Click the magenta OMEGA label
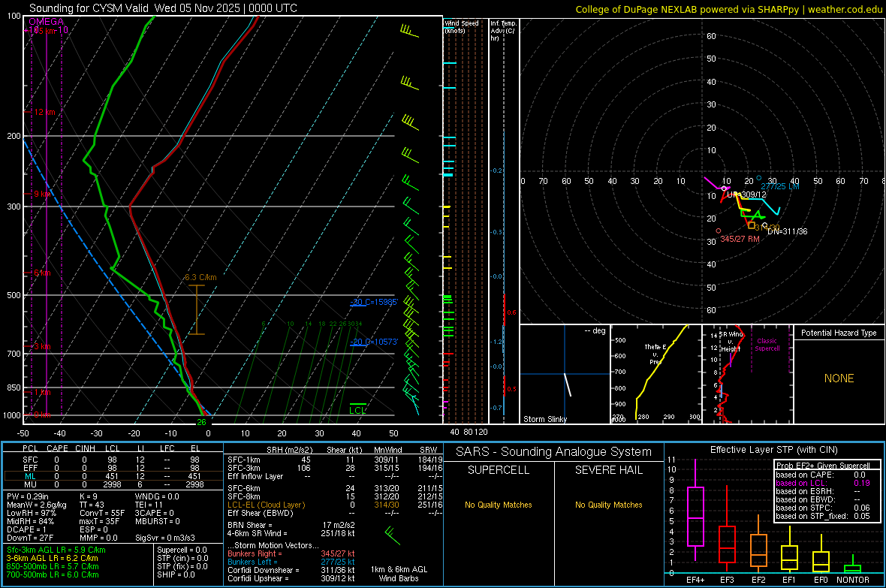 47,22
